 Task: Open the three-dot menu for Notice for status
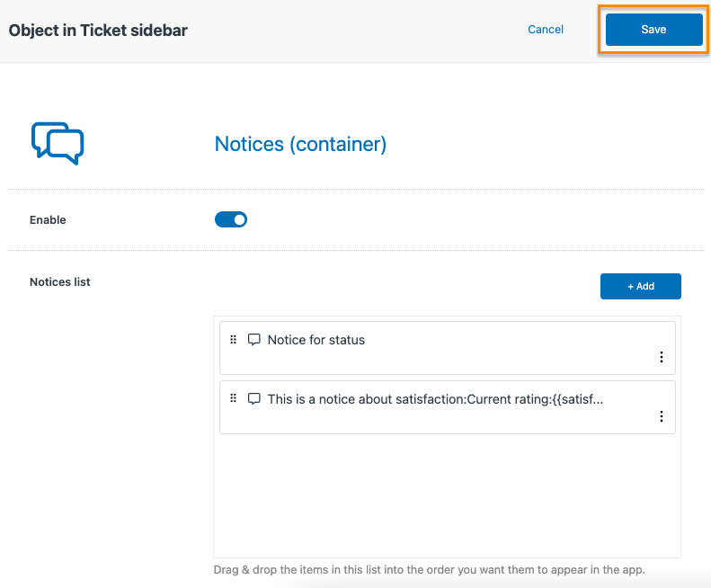(x=662, y=357)
